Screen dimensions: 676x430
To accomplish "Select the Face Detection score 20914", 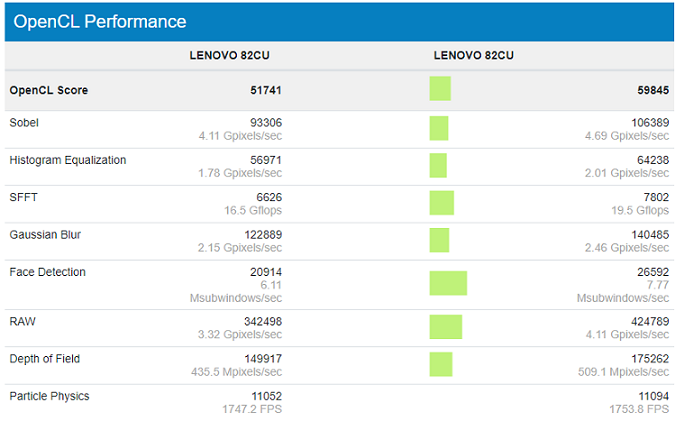I will (x=266, y=272).
